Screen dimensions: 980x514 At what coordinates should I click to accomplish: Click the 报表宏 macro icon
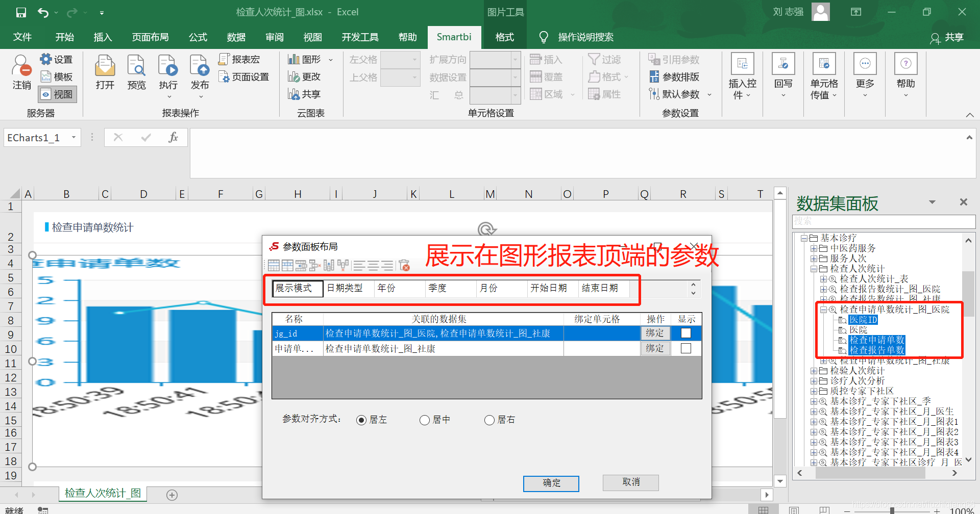click(224, 59)
